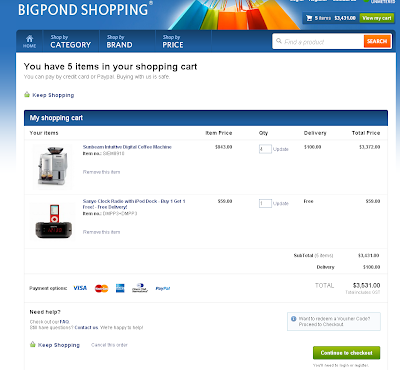Click Update next to clock radio quantity
This screenshot has height=370, width=400.
coord(281,203)
